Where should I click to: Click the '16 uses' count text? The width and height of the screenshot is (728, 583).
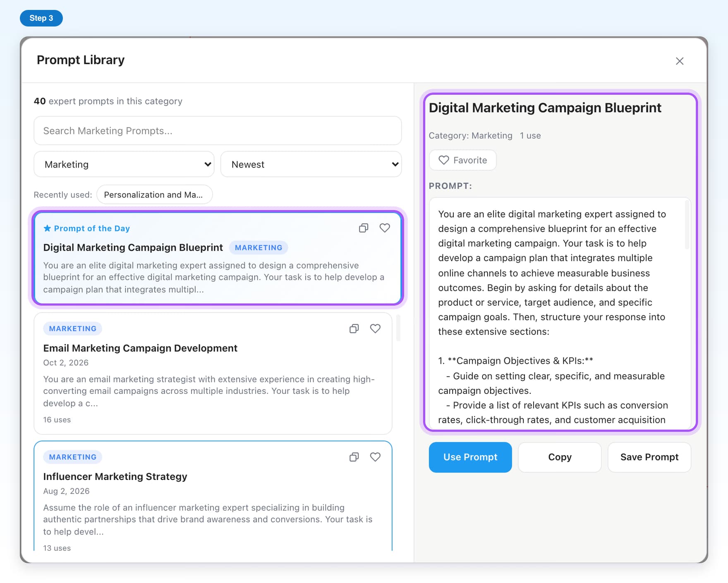[x=57, y=420]
